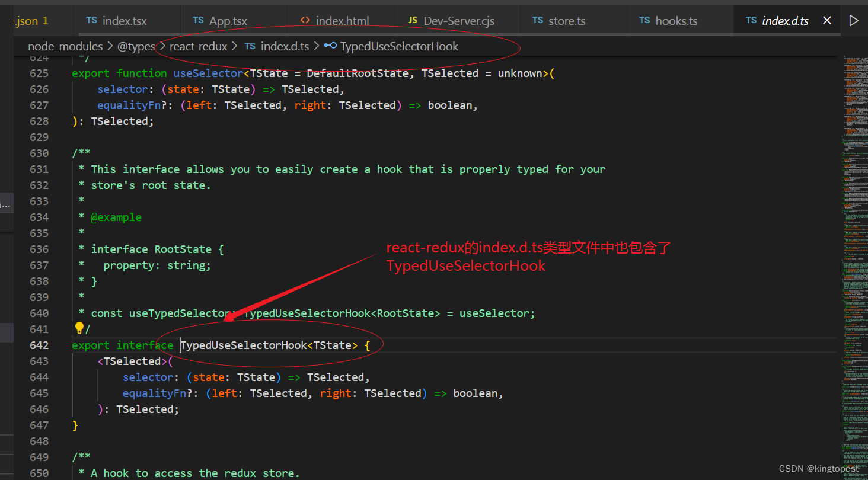The image size is (868, 480).
Task: Switch to the hooks.ts tab
Action: click(676, 20)
